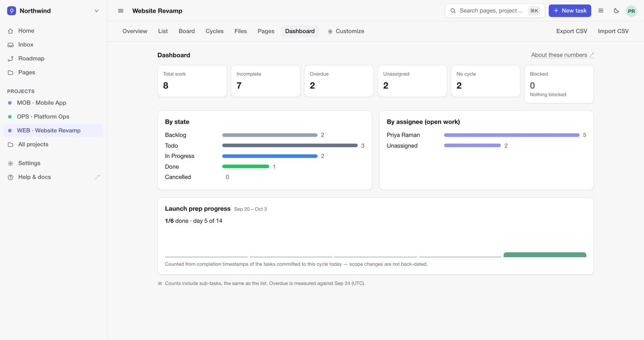This screenshot has height=340, width=644.
Task: Switch to the Board tab
Action: (186, 31)
